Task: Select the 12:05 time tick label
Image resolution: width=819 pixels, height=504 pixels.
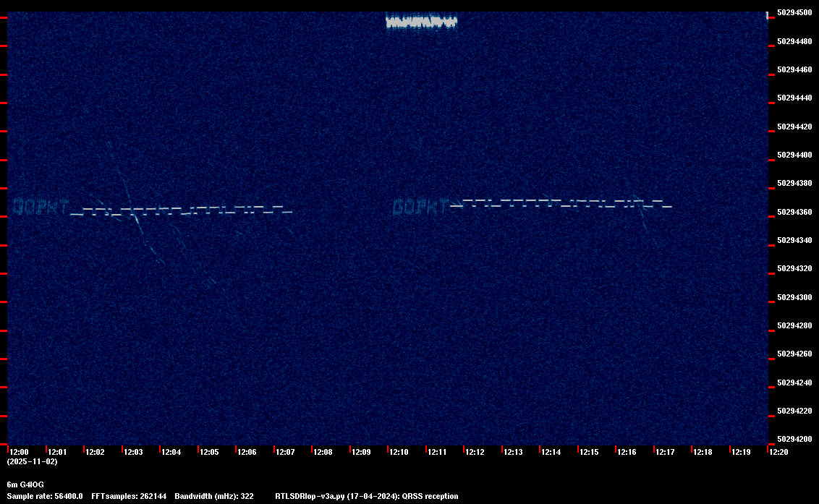Action: click(x=209, y=452)
